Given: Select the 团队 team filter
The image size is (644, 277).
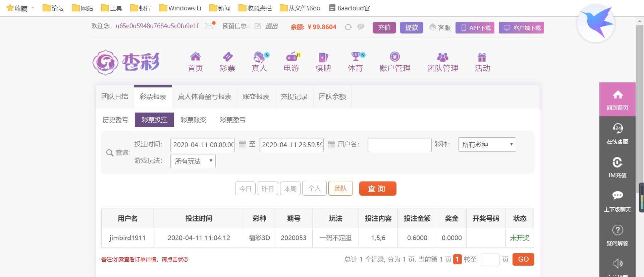Looking at the screenshot, I should 340,189.
